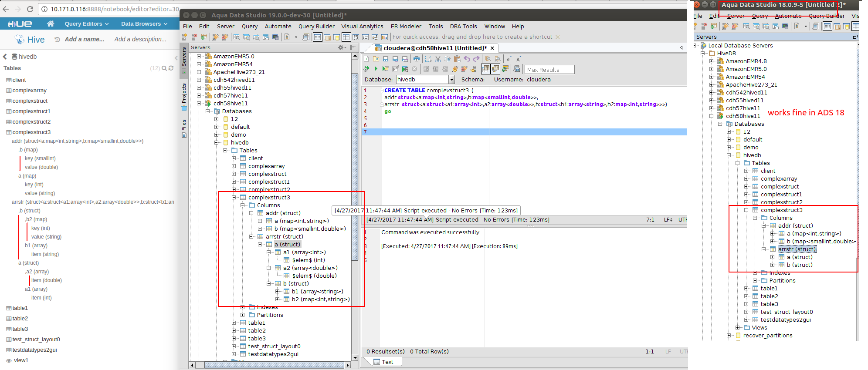Click the Hive editor link
Viewport: 868px width, 370px height.
click(30, 39)
